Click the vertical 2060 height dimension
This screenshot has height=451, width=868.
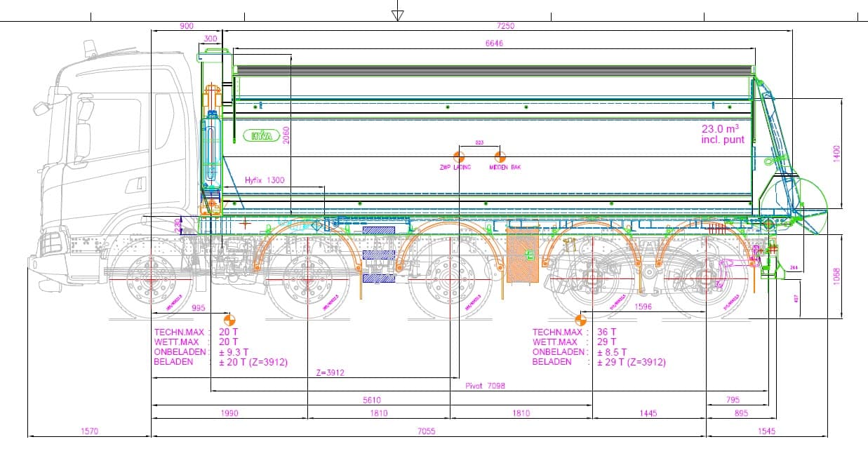[286, 135]
